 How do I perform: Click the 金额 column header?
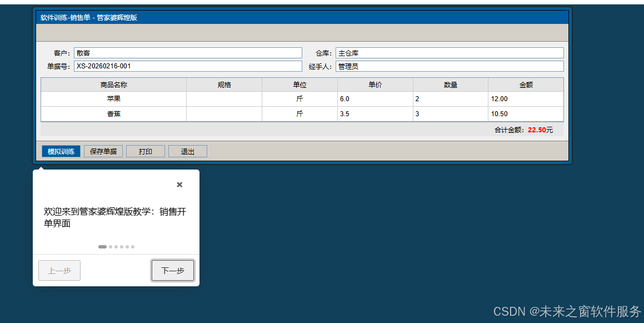[x=526, y=85]
